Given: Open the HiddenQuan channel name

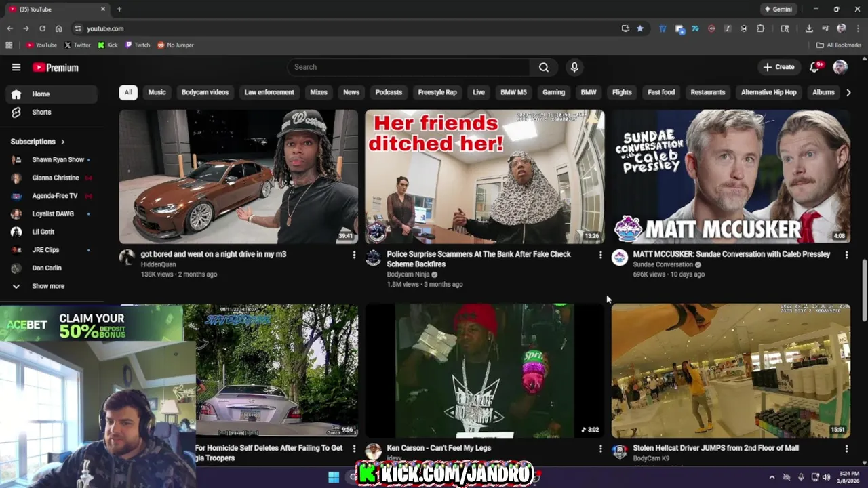Looking at the screenshot, I should click(158, 264).
